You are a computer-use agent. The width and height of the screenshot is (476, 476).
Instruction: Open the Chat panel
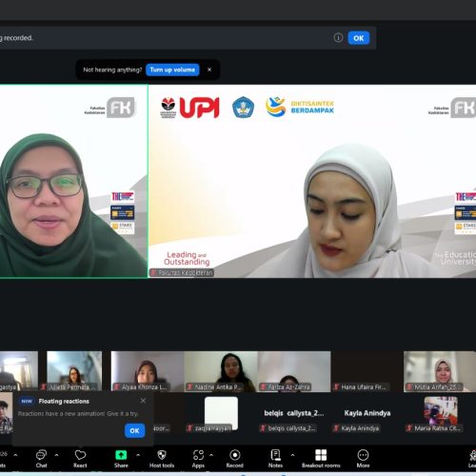click(x=41, y=459)
